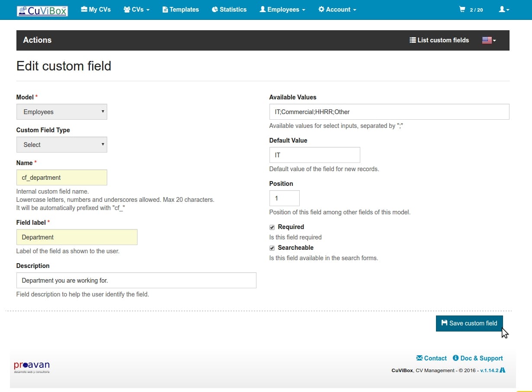Click the CuViBox logo
The height and width of the screenshot is (392, 532).
(42, 10)
